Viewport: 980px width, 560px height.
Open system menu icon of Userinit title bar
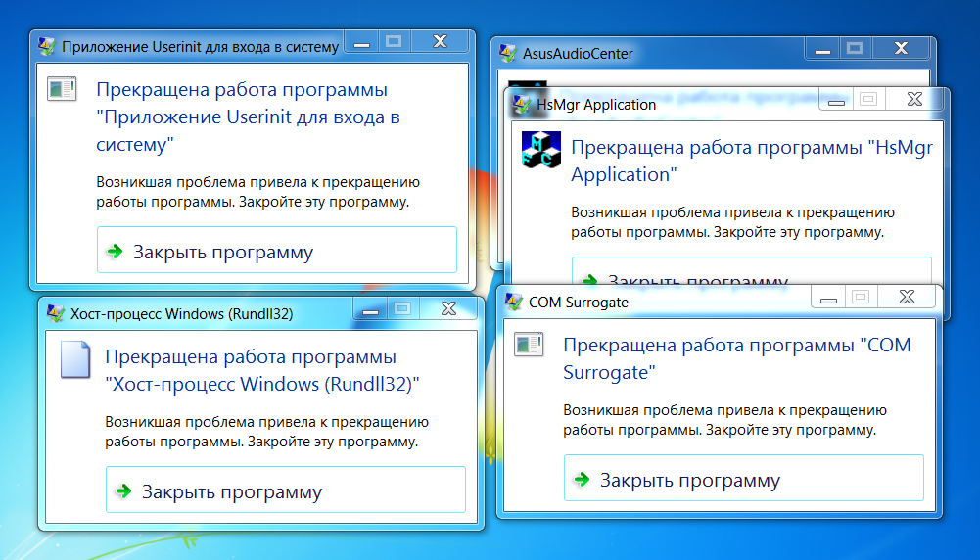pyautogui.click(x=46, y=45)
